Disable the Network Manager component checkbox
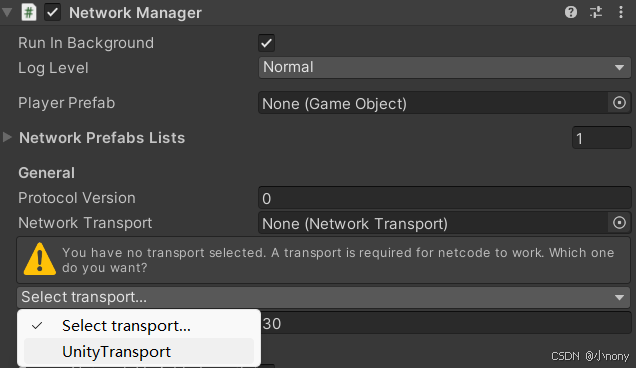The width and height of the screenshot is (636, 368). click(52, 13)
